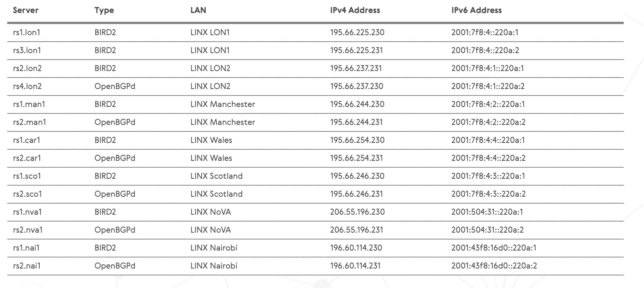Select the rs1.lon1 server cell
Viewport: 644px width, 288px height.
(26, 32)
